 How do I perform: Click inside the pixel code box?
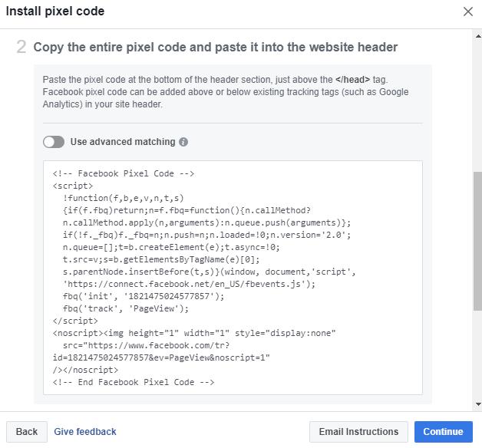pos(233,278)
